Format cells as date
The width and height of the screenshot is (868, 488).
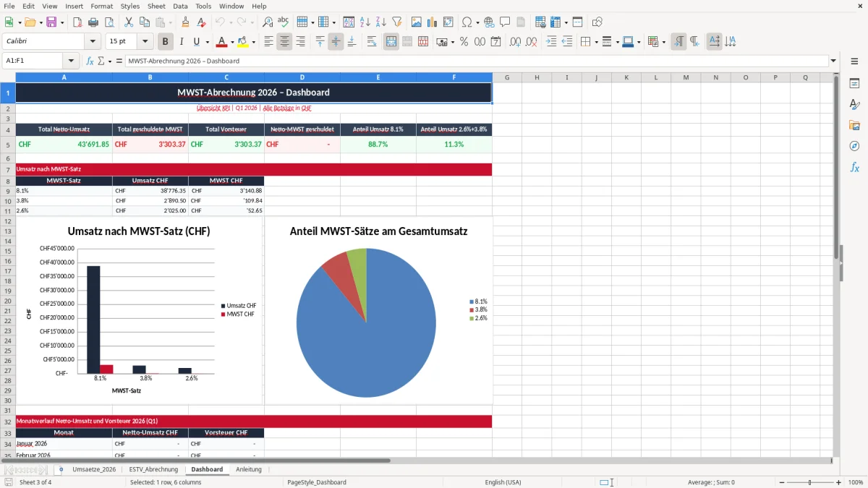tap(495, 42)
